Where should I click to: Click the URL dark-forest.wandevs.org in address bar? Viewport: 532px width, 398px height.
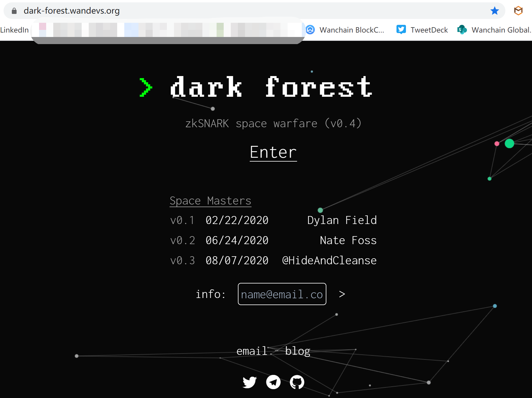[x=72, y=11]
